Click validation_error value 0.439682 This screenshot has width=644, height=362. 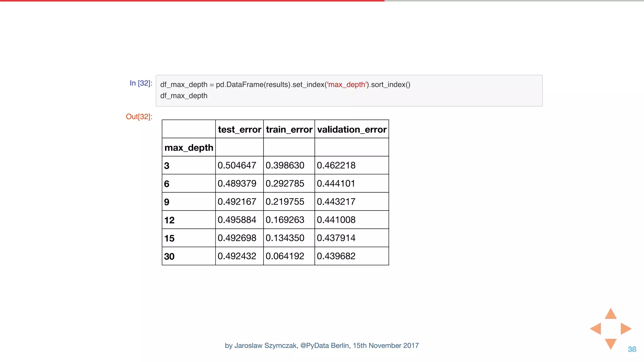[x=336, y=256]
